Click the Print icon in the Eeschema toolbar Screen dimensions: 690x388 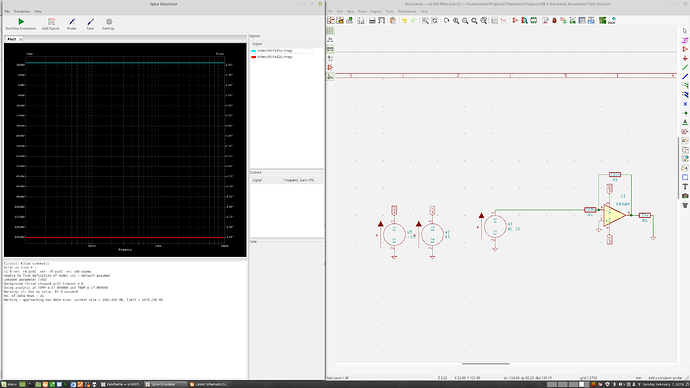pyautogui.click(x=372, y=21)
